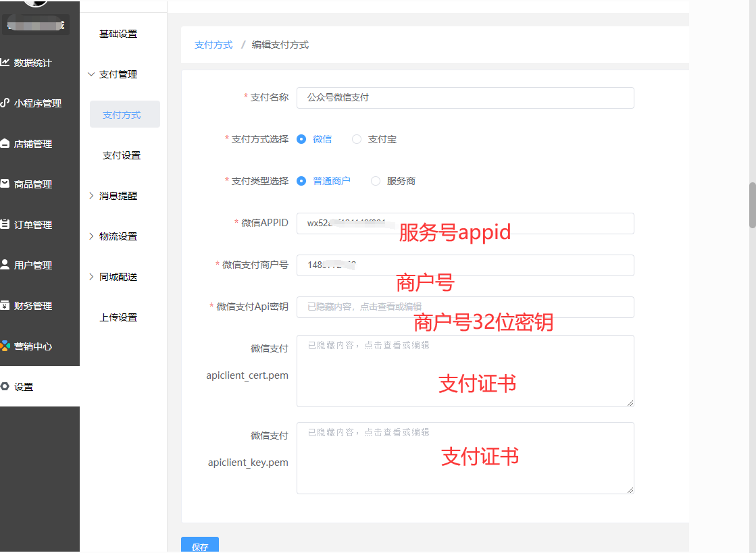Select the 支付方式 submenu item

click(125, 114)
